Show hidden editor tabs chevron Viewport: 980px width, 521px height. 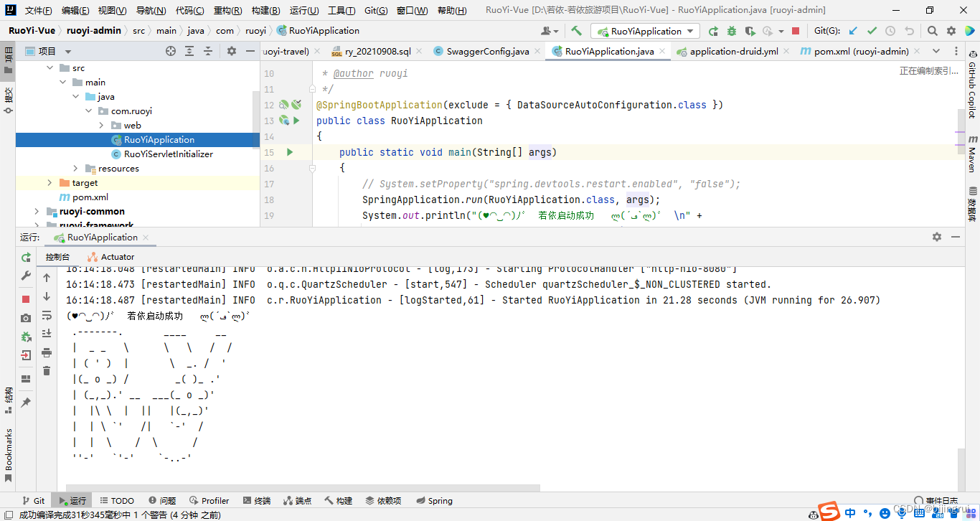coord(936,51)
